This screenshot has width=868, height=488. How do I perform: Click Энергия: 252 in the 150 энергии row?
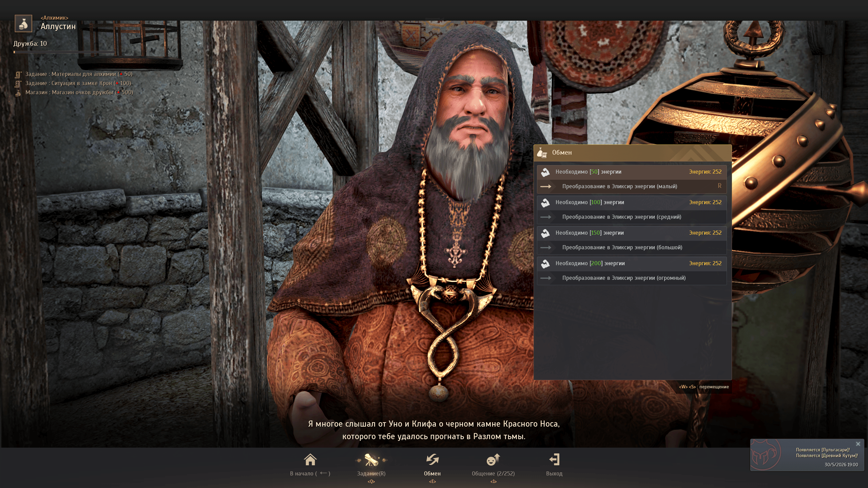pos(705,233)
